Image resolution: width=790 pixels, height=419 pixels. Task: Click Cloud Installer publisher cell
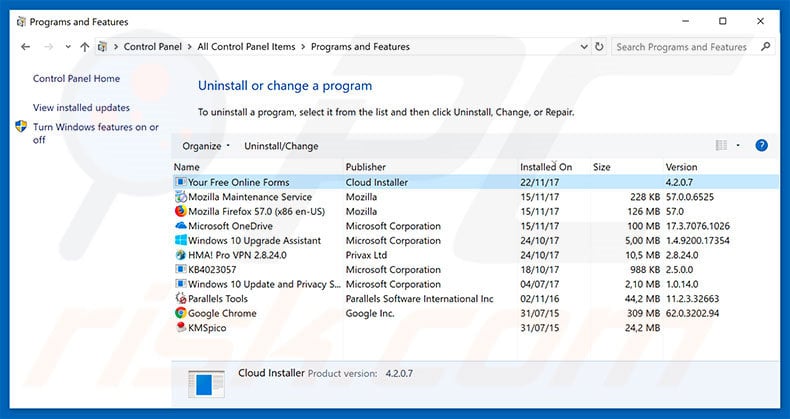pos(377,182)
